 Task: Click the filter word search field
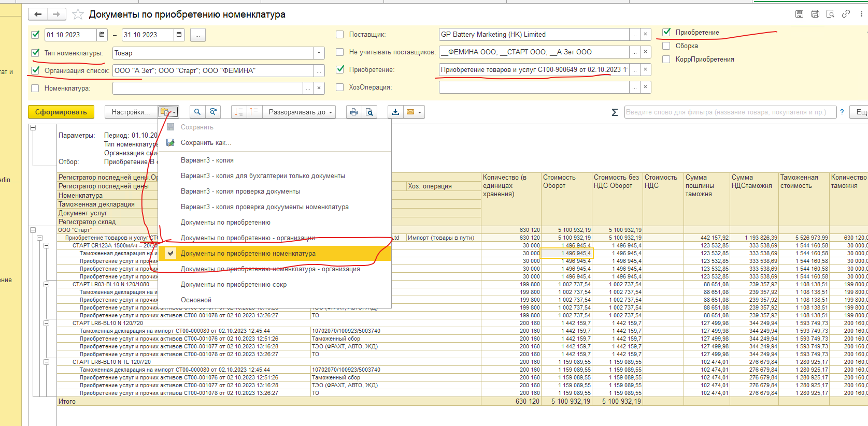pyautogui.click(x=730, y=112)
